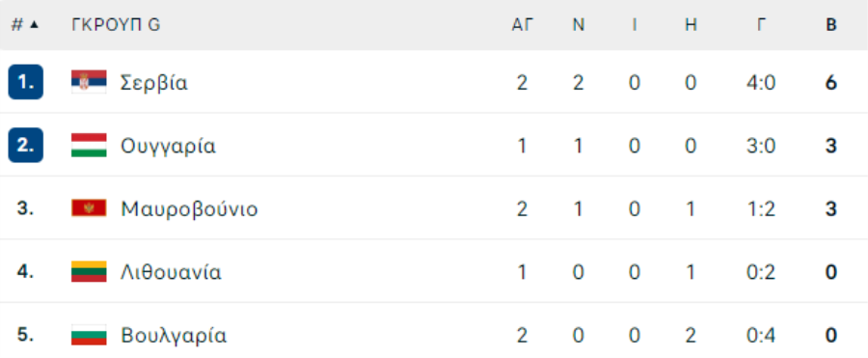Sort by the Η losses column header

691,25
